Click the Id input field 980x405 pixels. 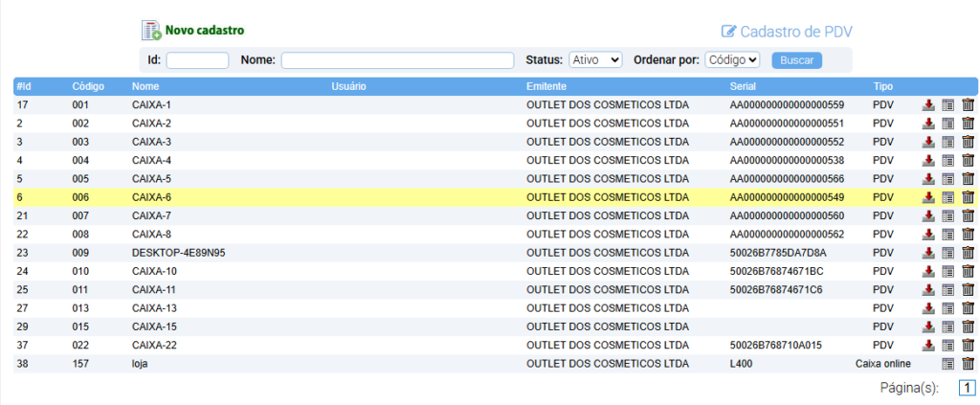(x=197, y=60)
